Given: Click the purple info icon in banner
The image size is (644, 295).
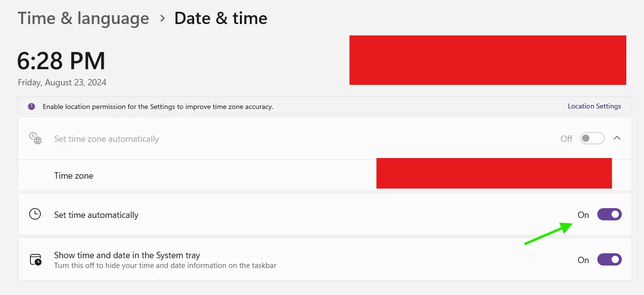Looking at the screenshot, I should pos(31,106).
